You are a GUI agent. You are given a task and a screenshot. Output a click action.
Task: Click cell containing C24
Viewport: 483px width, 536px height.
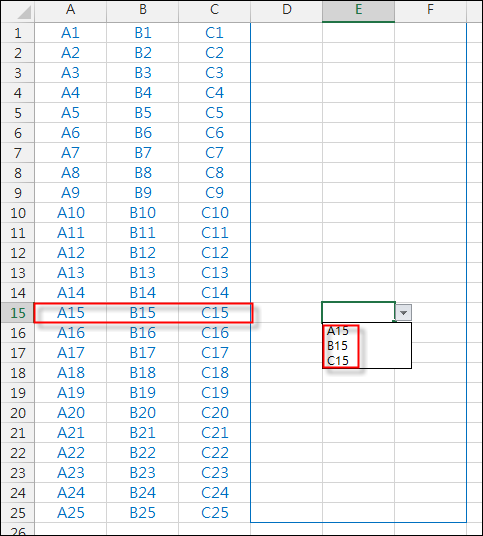tap(214, 493)
